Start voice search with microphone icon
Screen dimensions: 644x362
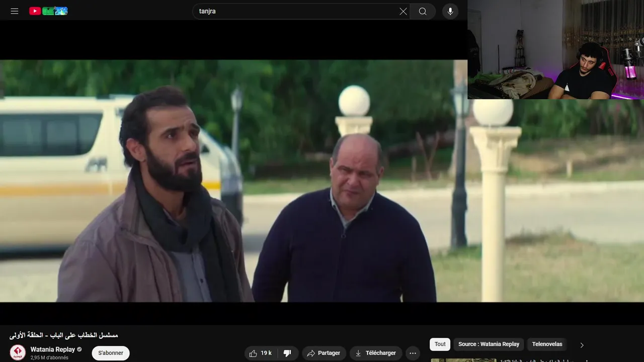tap(450, 12)
